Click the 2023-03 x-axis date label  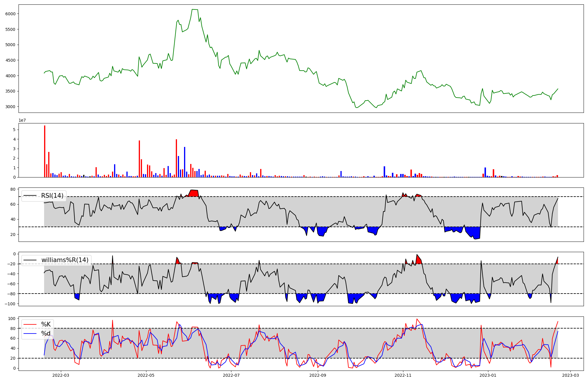[x=571, y=375]
